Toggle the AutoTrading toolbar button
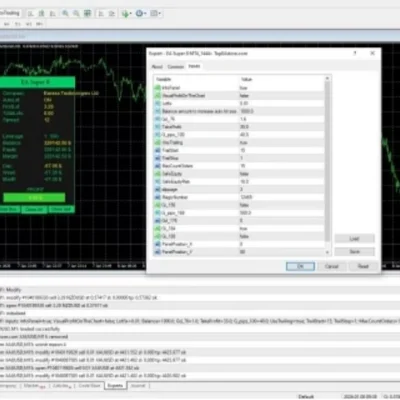This screenshot has width=400, height=400. 10,13
